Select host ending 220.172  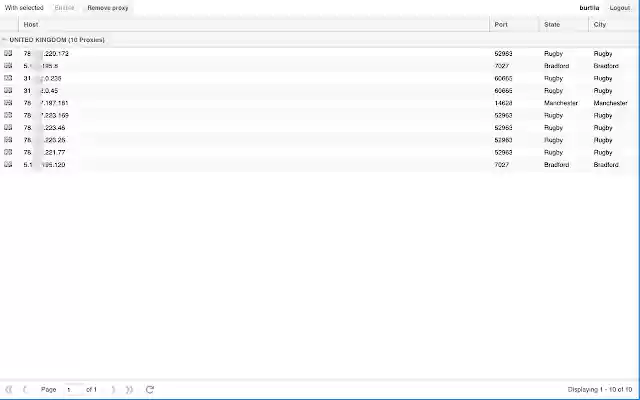[46, 53]
